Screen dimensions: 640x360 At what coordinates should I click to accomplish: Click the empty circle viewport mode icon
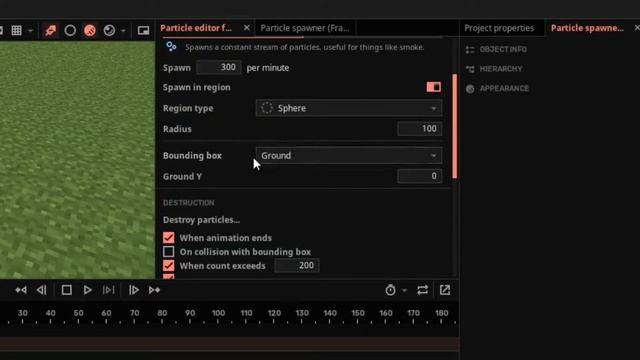click(70, 31)
